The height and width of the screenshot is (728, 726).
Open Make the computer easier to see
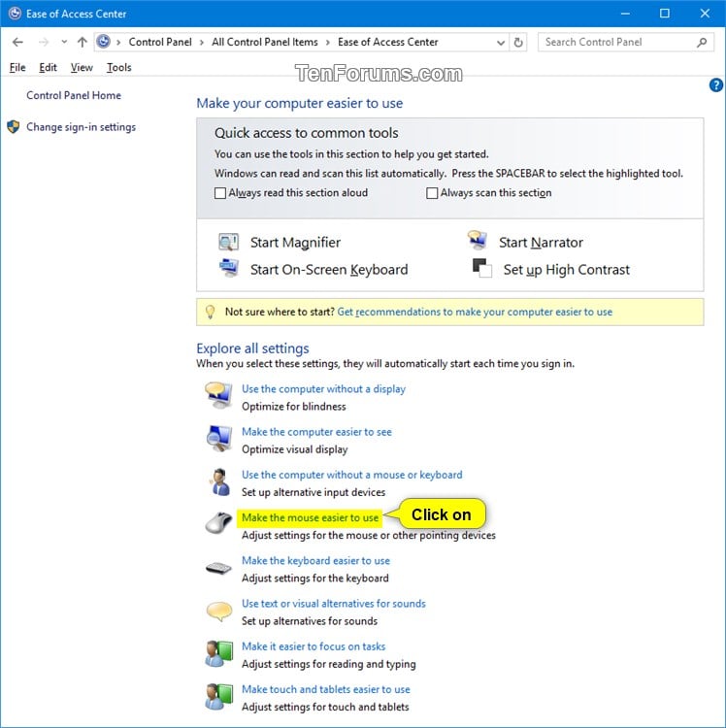(x=316, y=432)
